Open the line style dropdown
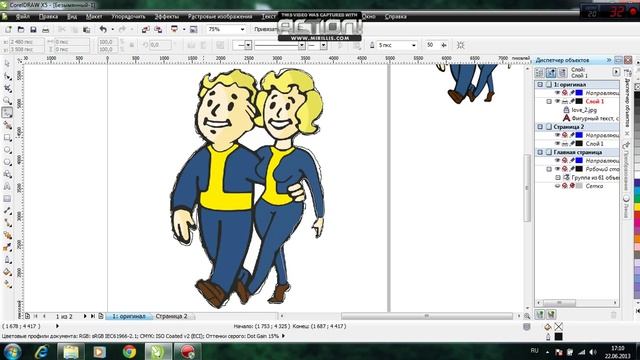Viewport: 640px width, 360px height. tap(301, 45)
